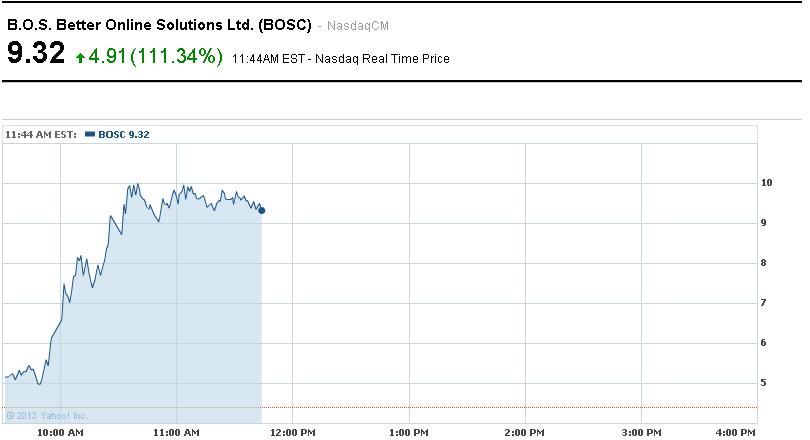Click the B.O.S. Better Online Solutions title

(160, 23)
